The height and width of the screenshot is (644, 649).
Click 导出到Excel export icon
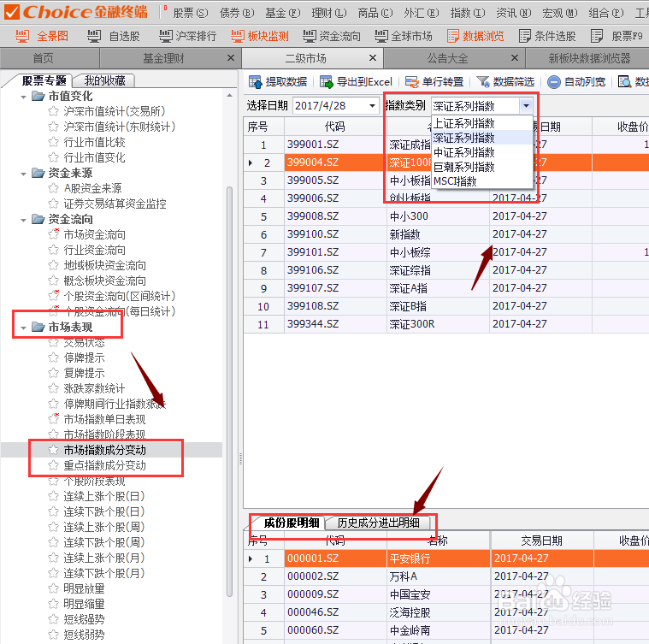click(x=327, y=82)
